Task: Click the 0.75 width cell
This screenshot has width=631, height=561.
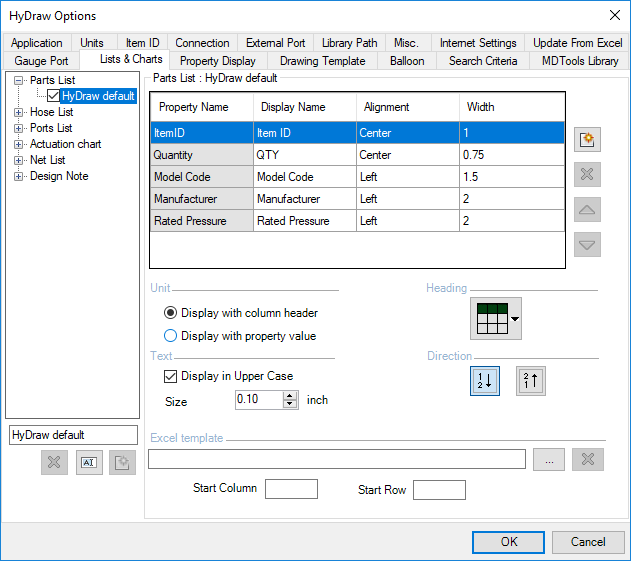Action: pos(512,155)
